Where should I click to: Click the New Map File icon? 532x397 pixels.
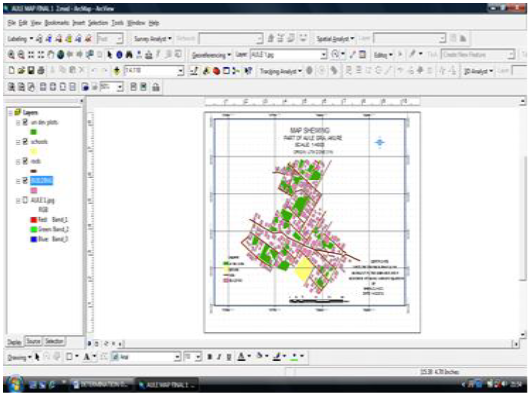pos(11,71)
